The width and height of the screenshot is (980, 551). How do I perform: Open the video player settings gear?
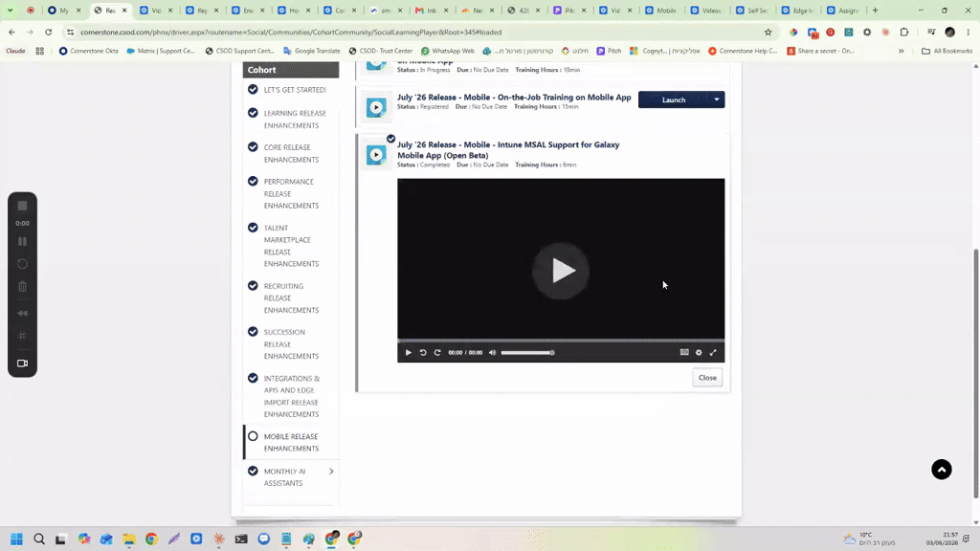(699, 352)
